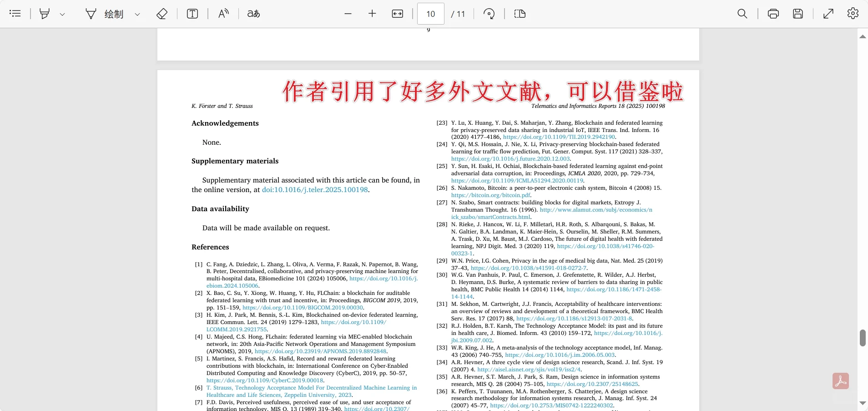The image size is (868, 411).
Task: Click the scroll down arrow
Action: tap(863, 403)
